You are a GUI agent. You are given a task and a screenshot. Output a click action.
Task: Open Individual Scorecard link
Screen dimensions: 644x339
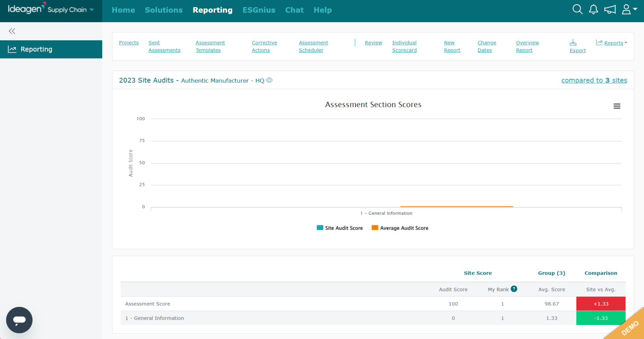point(405,47)
